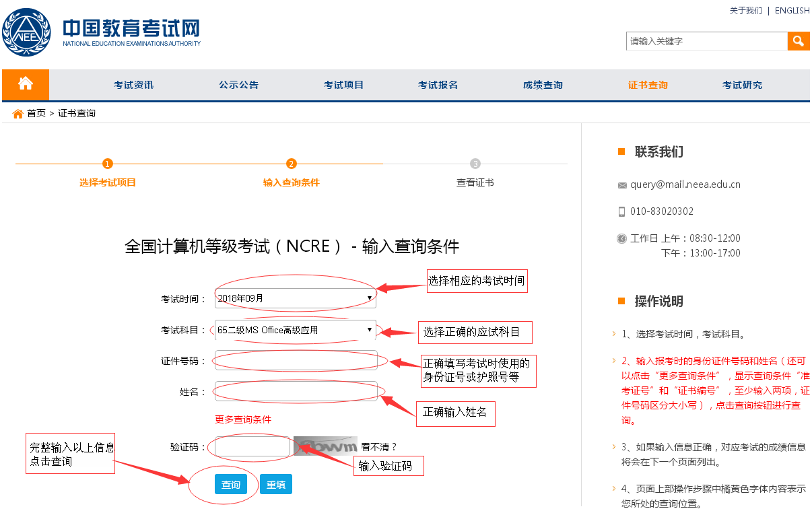This screenshot has height=513, width=812.
Task: Open the 考试科目 dropdown
Action: 295,330
